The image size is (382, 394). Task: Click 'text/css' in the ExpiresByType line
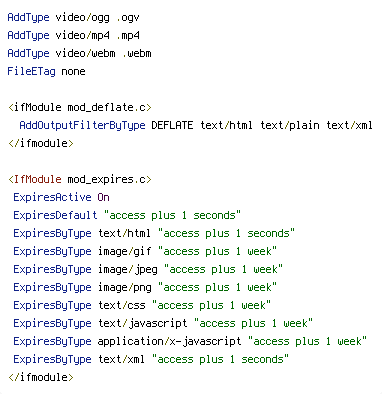pos(122,305)
